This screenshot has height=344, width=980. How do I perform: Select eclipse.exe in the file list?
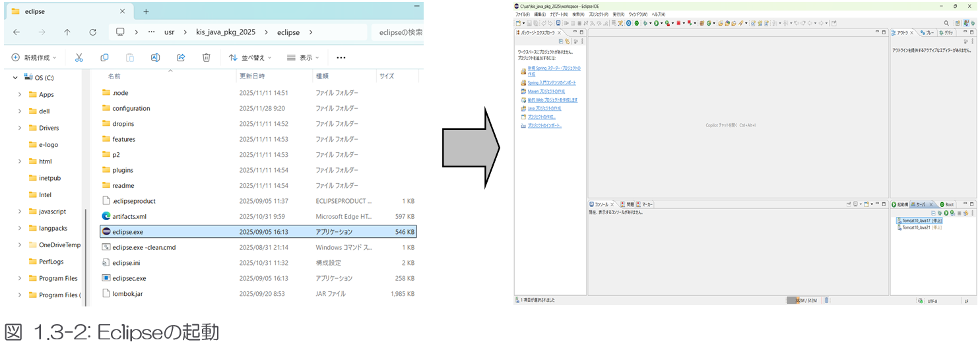click(x=127, y=232)
